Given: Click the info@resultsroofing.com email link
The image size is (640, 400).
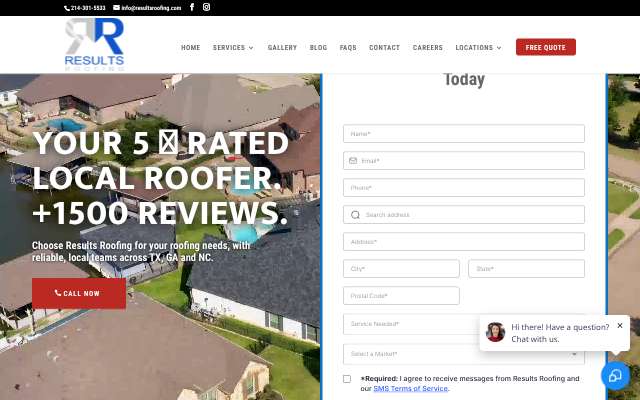Looking at the screenshot, I should (147, 8).
